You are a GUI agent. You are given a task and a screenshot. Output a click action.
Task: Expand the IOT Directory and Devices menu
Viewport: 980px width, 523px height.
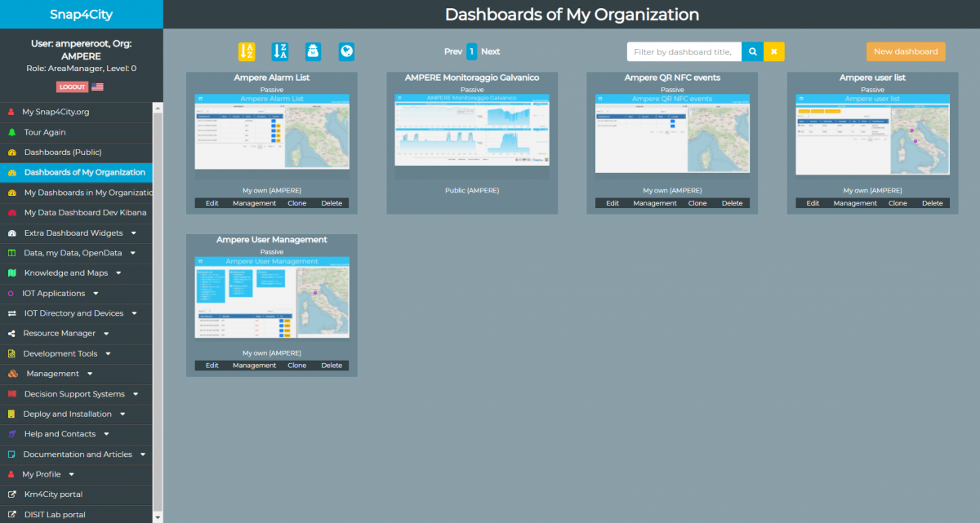click(134, 313)
